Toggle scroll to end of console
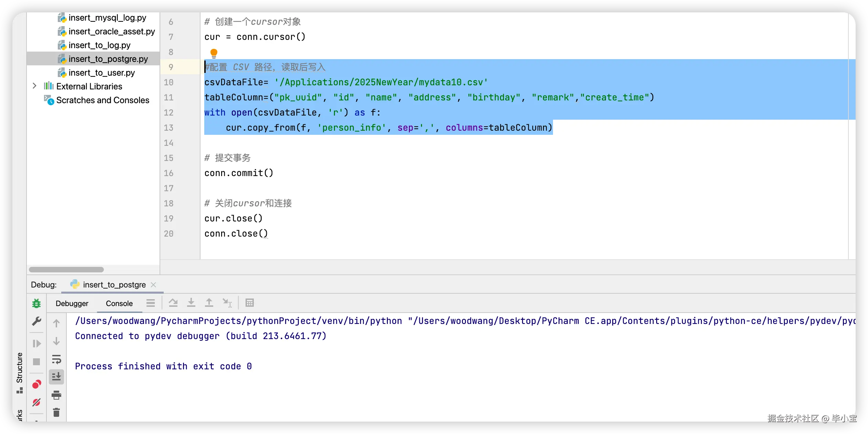 pyautogui.click(x=56, y=377)
